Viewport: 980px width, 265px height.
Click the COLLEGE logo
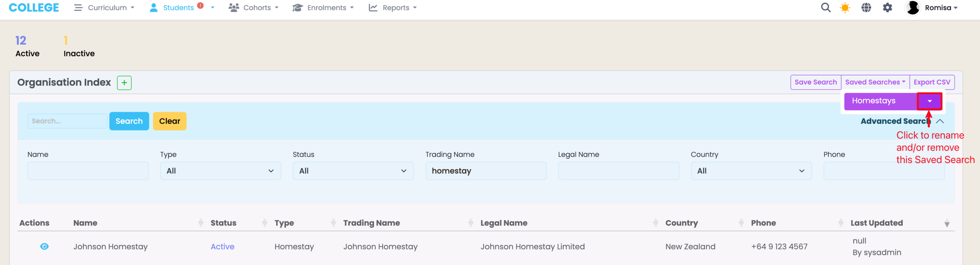[x=34, y=8]
